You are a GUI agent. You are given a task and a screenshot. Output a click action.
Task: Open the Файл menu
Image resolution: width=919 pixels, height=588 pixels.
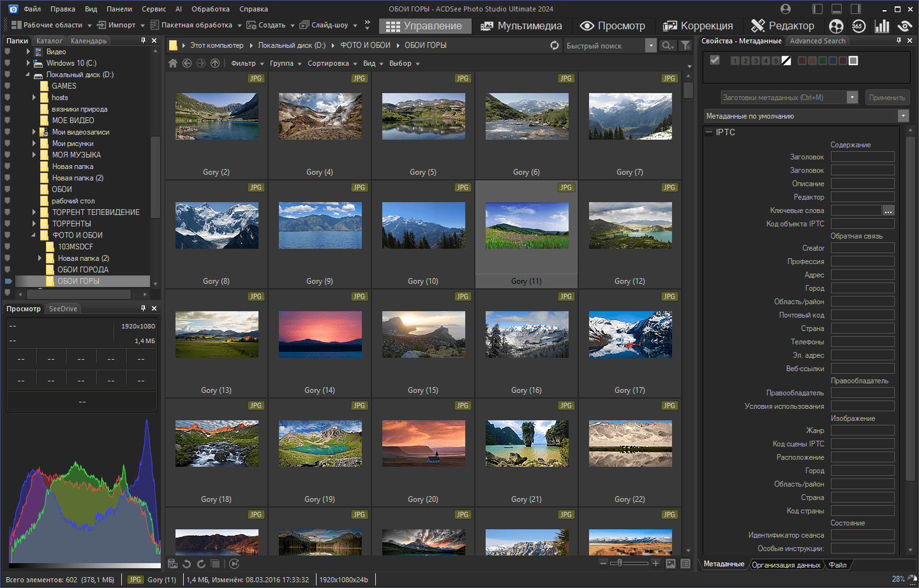[x=32, y=9]
